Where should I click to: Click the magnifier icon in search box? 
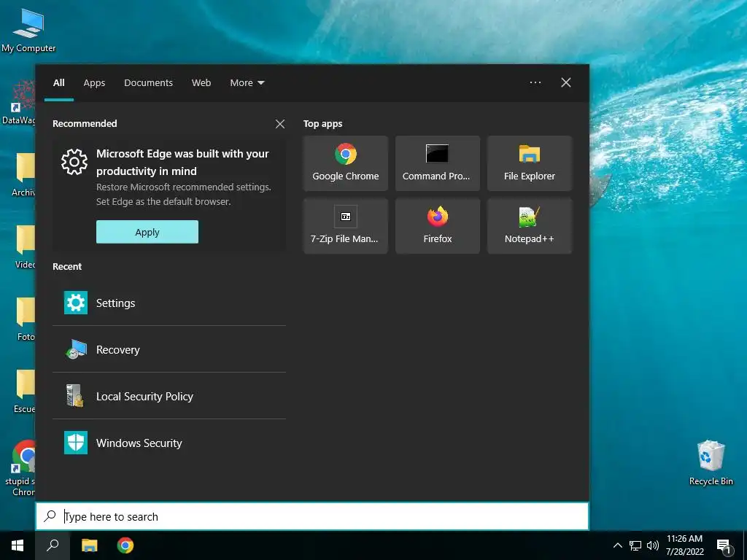[50, 516]
